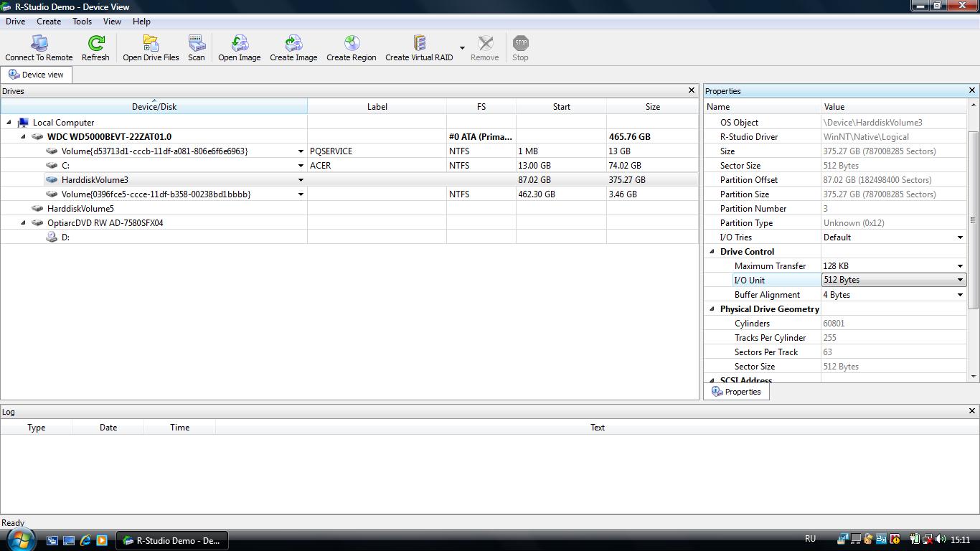
Task: Select the Properties tab at panel bottom
Action: coord(736,392)
